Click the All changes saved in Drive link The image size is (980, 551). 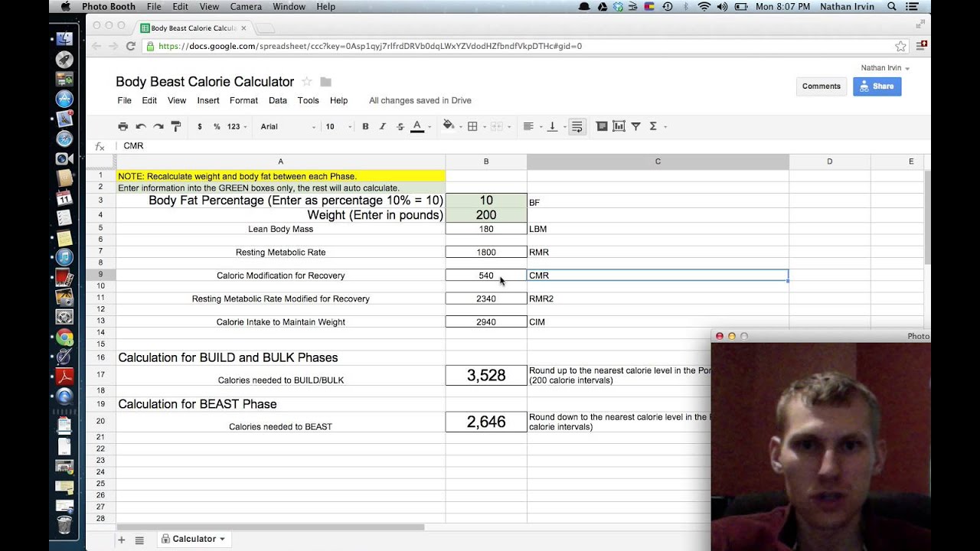pos(420,100)
